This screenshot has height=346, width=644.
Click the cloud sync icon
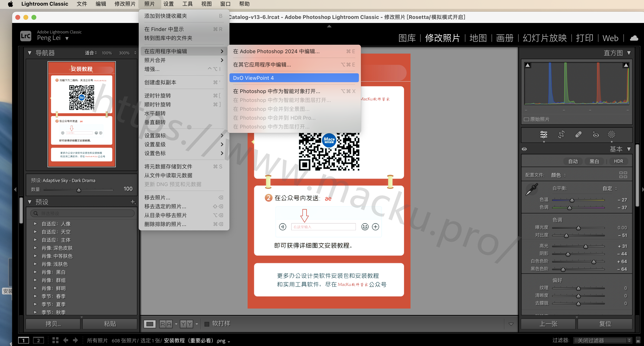pyautogui.click(x=634, y=38)
